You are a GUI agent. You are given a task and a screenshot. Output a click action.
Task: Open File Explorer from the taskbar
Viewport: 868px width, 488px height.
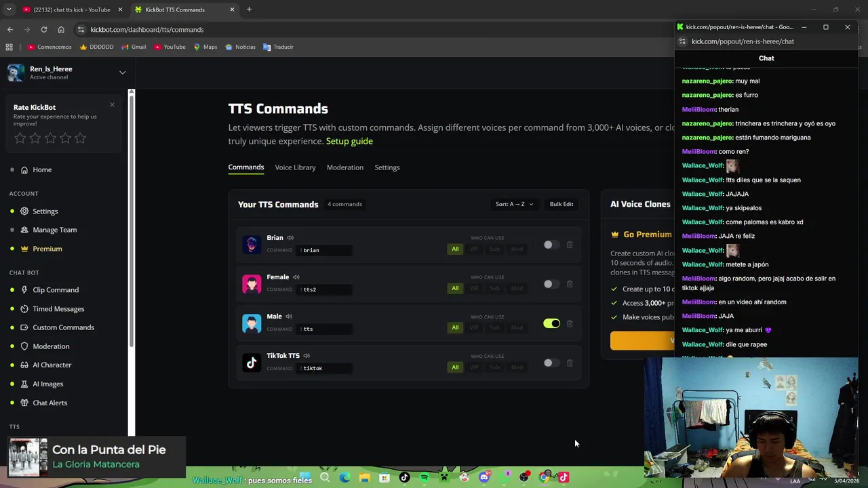point(365,477)
